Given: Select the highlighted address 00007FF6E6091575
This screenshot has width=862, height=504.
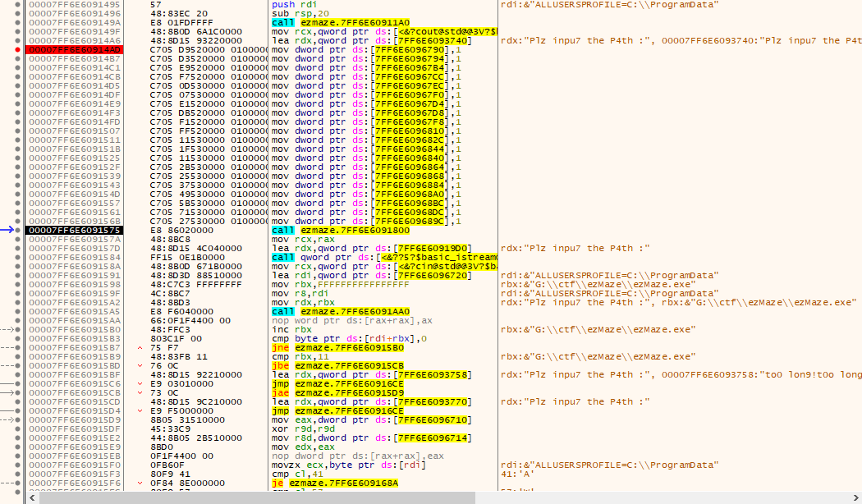Looking at the screenshot, I should pyautogui.click(x=74, y=231).
